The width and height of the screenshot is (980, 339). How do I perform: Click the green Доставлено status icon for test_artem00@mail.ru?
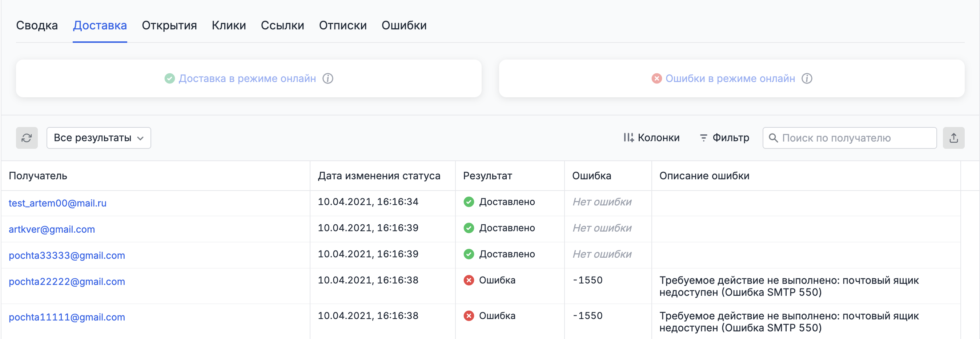pyautogui.click(x=469, y=202)
